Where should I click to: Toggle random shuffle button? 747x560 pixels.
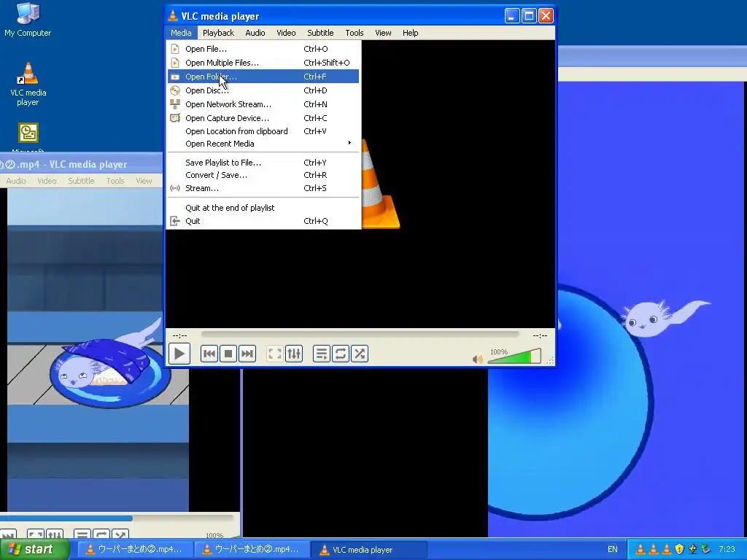(360, 354)
